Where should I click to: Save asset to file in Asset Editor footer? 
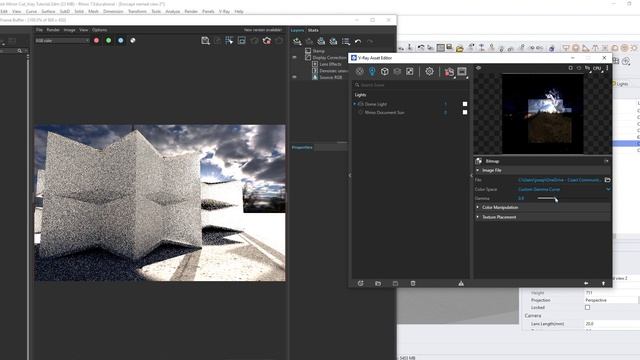pos(395,283)
